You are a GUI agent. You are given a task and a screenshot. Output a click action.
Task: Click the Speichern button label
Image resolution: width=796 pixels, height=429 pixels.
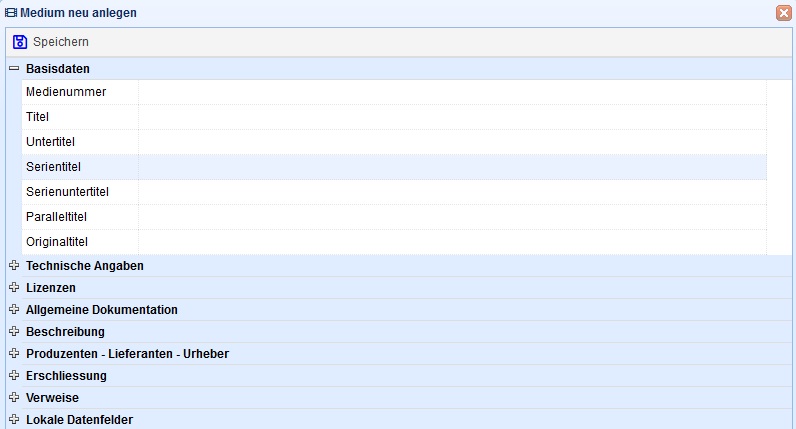tap(61, 42)
